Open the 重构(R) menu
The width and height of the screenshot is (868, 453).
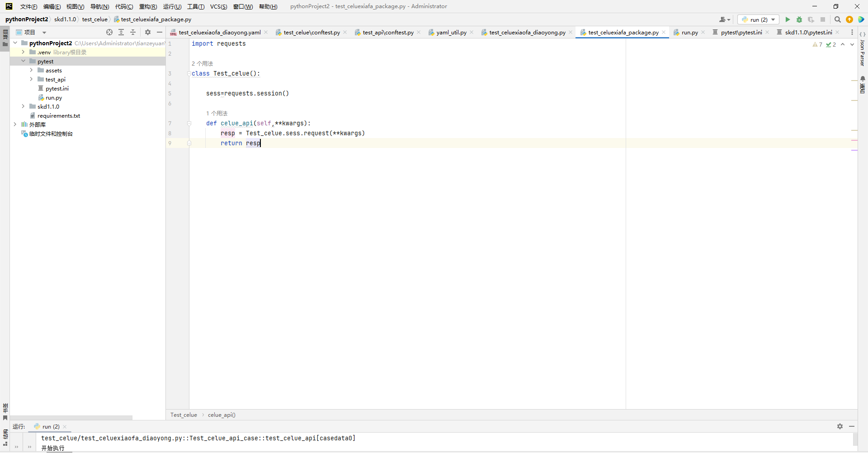(x=148, y=6)
